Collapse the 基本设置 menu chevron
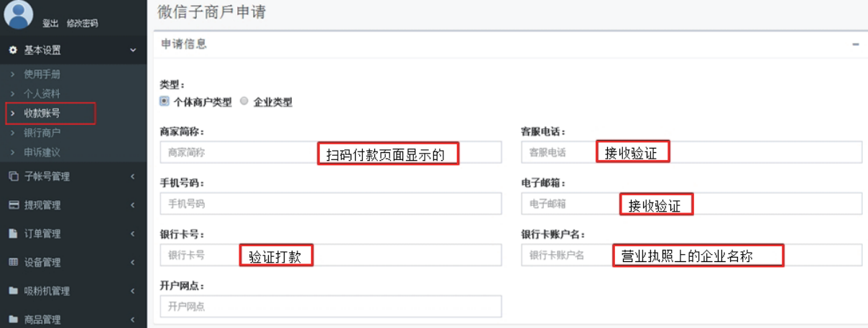Screen dimensions: 868x328 pyautogui.click(x=133, y=50)
